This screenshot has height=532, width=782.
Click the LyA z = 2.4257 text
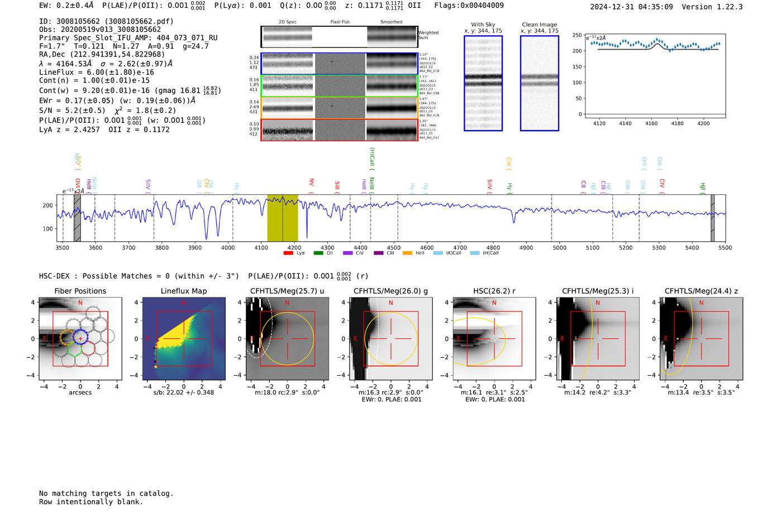pos(69,130)
